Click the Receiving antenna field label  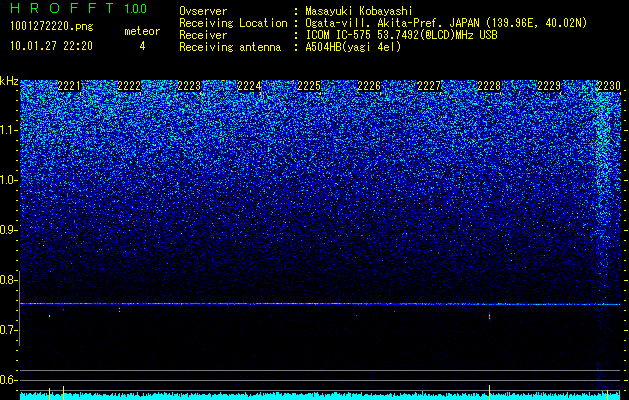point(230,47)
